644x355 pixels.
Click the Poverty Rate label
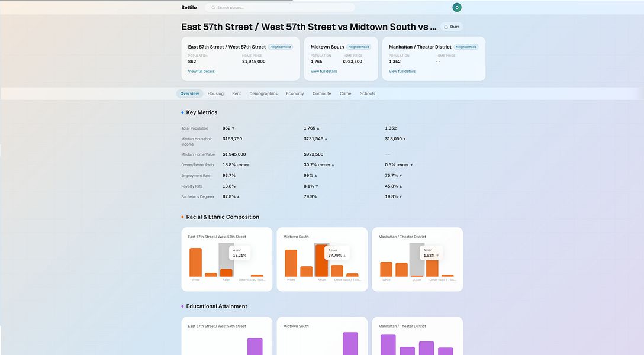(x=192, y=186)
